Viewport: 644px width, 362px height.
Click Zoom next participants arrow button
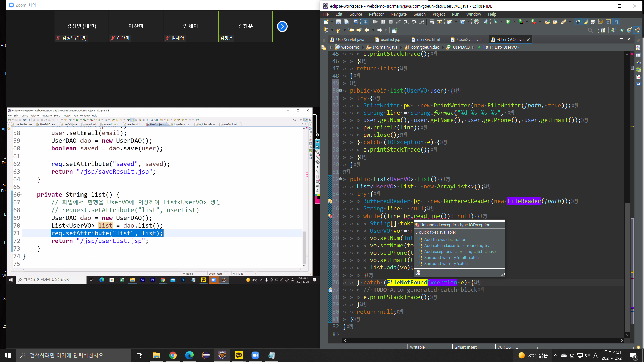click(282, 26)
